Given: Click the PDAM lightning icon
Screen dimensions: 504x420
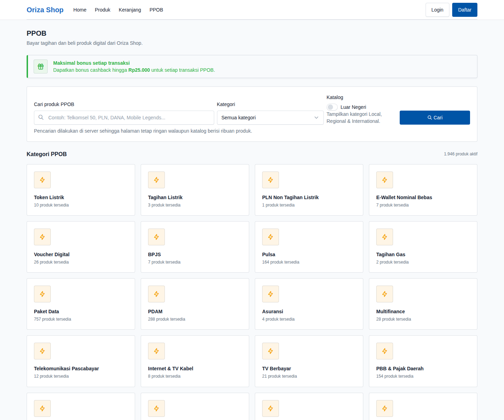Looking at the screenshot, I should tap(156, 294).
